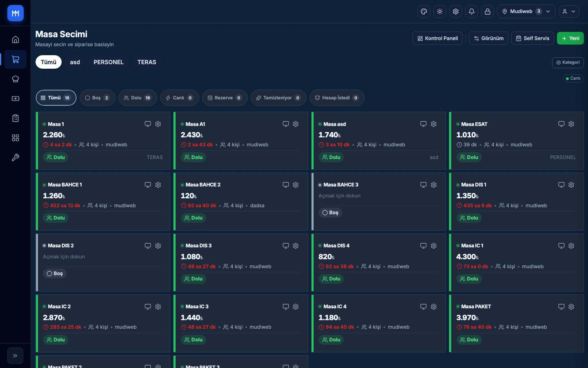Select the shopping cart sidebar icon
588x368 pixels.
tap(16, 59)
